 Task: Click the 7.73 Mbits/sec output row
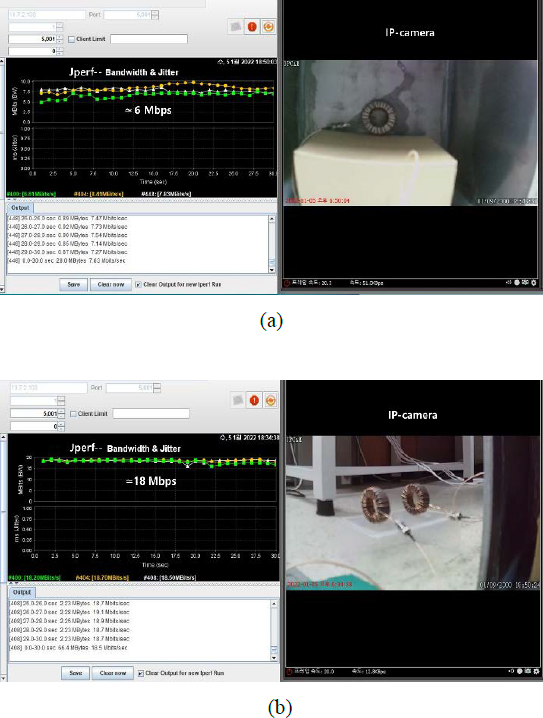68,227
